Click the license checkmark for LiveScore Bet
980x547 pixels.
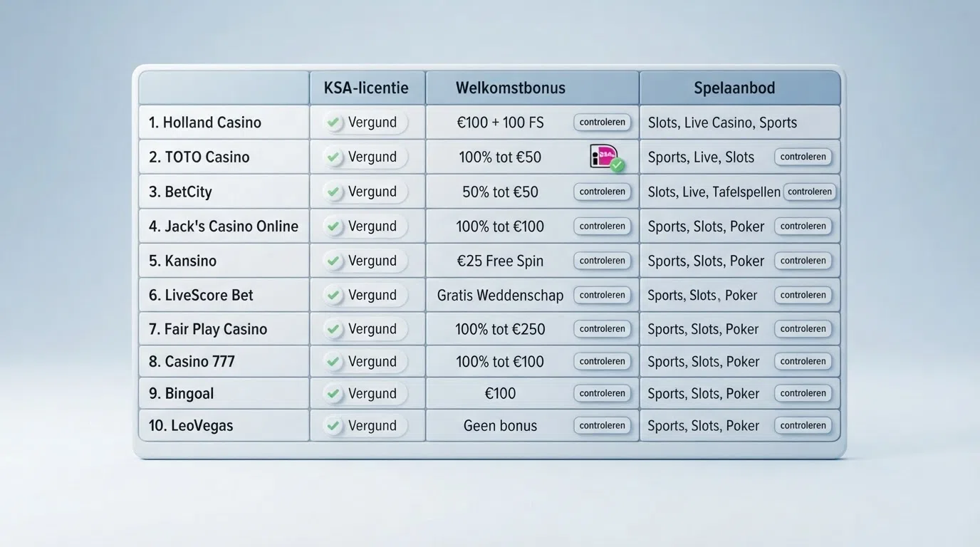pyautogui.click(x=333, y=295)
